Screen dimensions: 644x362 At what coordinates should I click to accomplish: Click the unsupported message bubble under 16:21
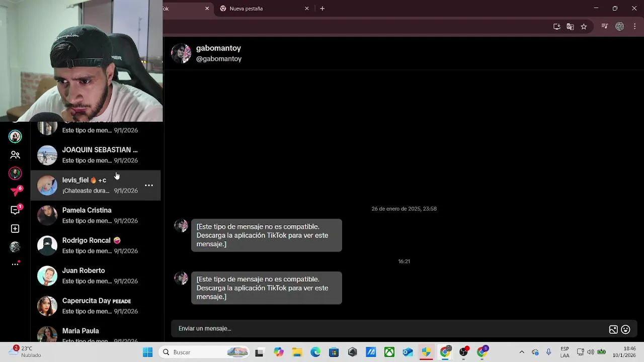pos(267,288)
